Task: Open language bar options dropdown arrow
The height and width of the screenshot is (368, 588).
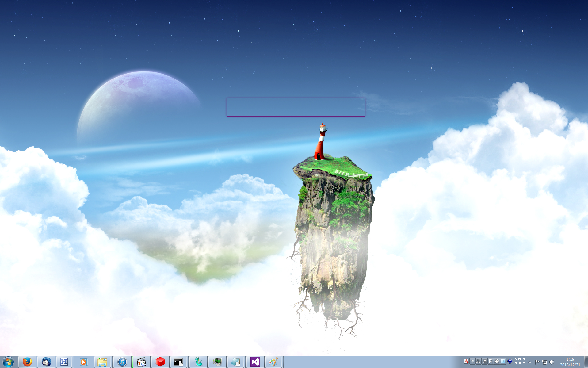Action: (x=524, y=363)
